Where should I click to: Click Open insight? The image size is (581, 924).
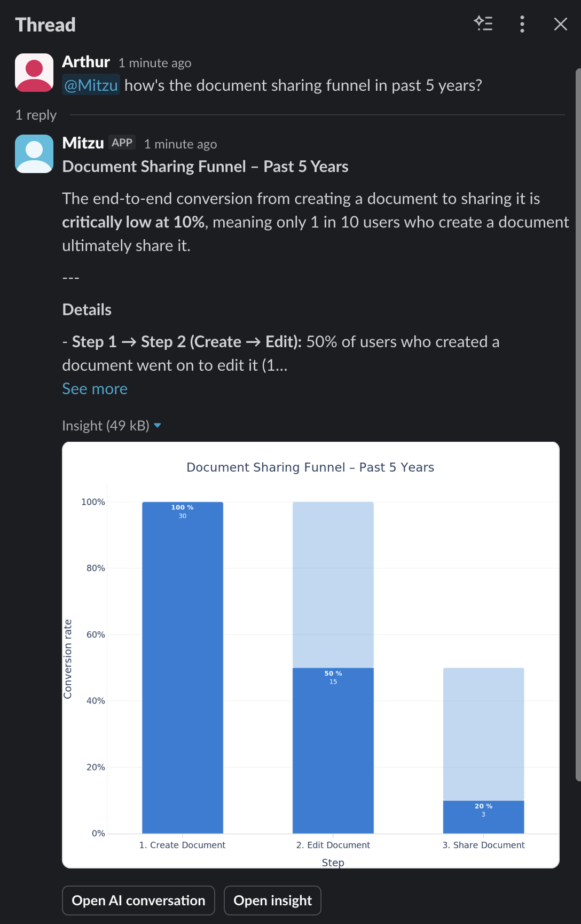click(272, 900)
